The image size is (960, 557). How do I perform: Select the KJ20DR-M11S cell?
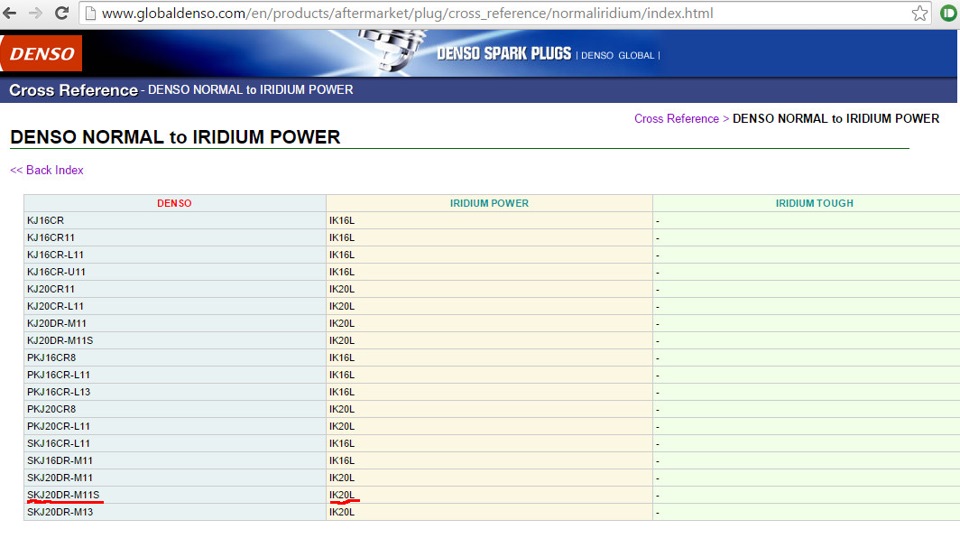tap(174, 340)
